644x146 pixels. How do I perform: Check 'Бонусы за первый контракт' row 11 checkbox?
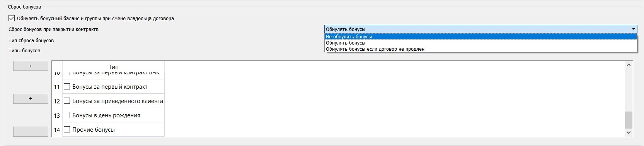67,86
